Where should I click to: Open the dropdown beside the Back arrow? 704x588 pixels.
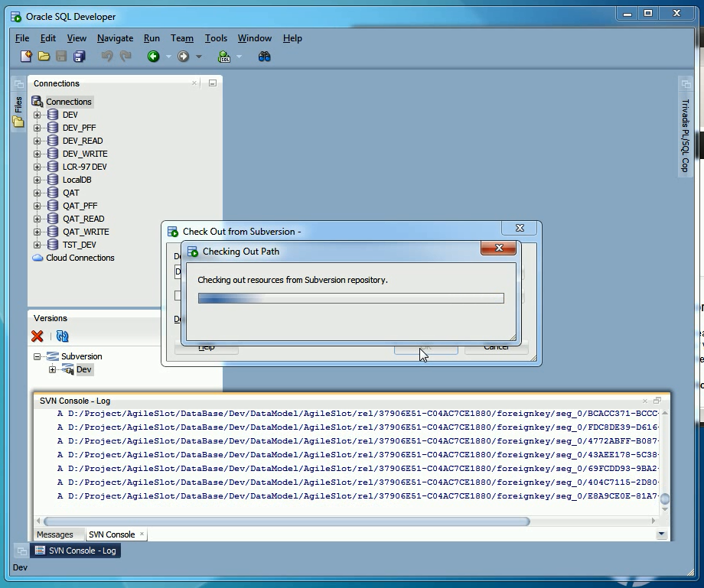(x=168, y=57)
